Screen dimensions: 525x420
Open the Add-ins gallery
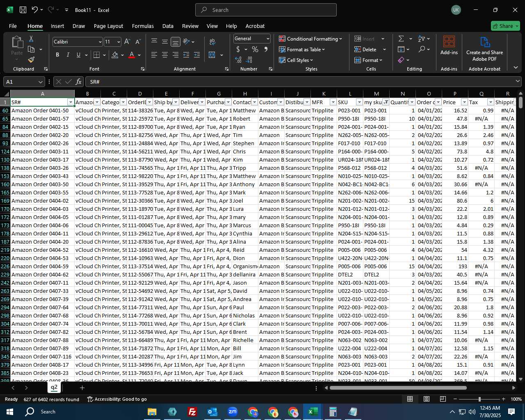coord(449,45)
